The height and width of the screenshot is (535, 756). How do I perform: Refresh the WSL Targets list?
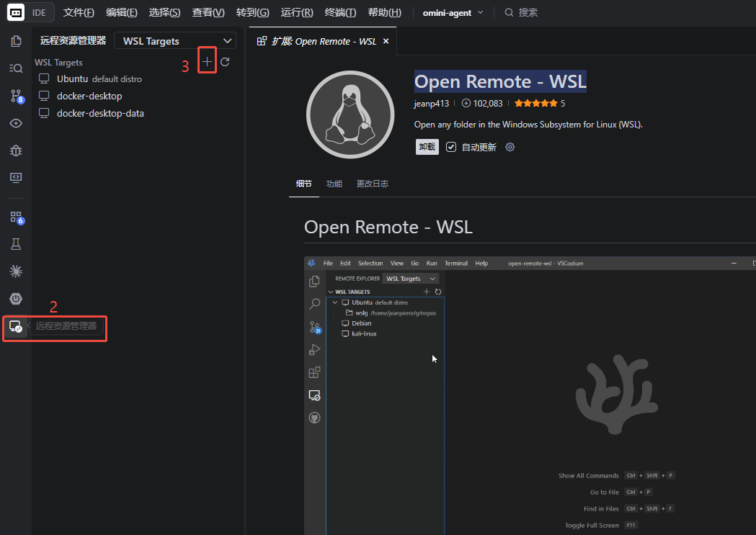(x=225, y=62)
